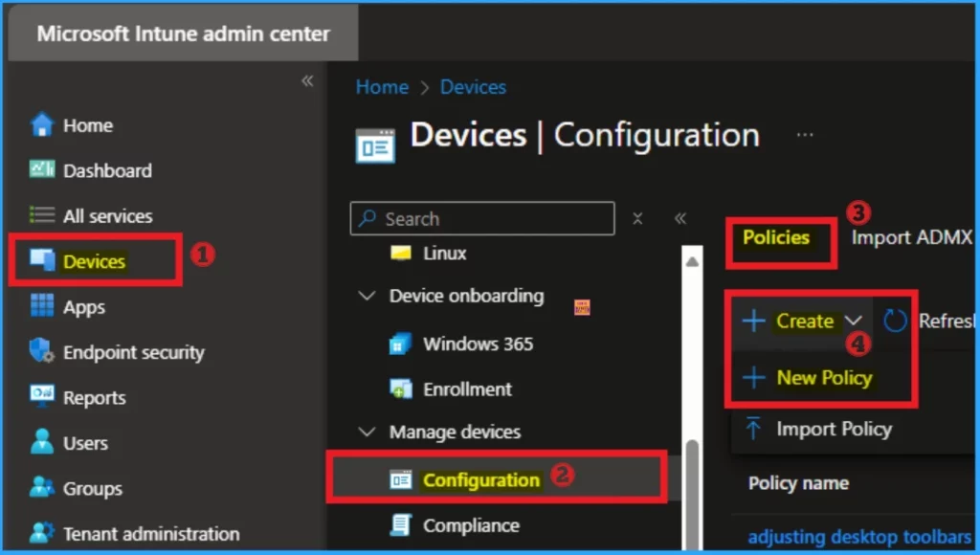Viewport: 980px width, 555px height.
Task: Click the Windows 365 icon
Action: (x=401, y=344)
